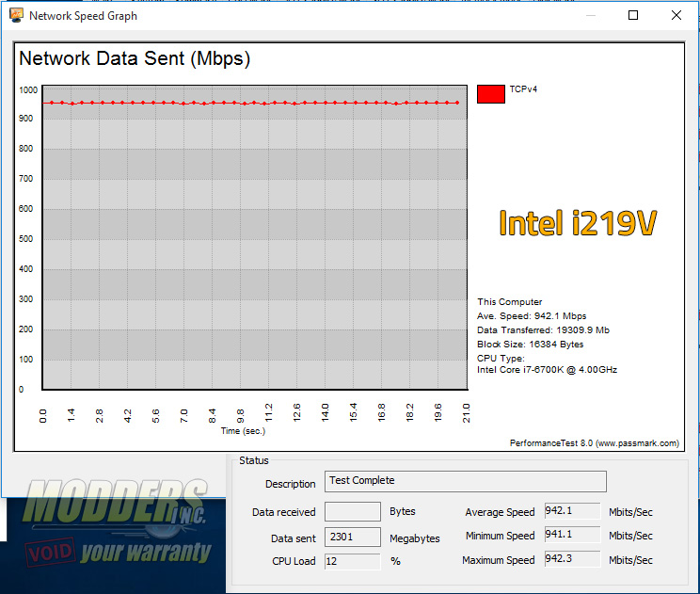Click the 'Data received' label

[284, 512]
